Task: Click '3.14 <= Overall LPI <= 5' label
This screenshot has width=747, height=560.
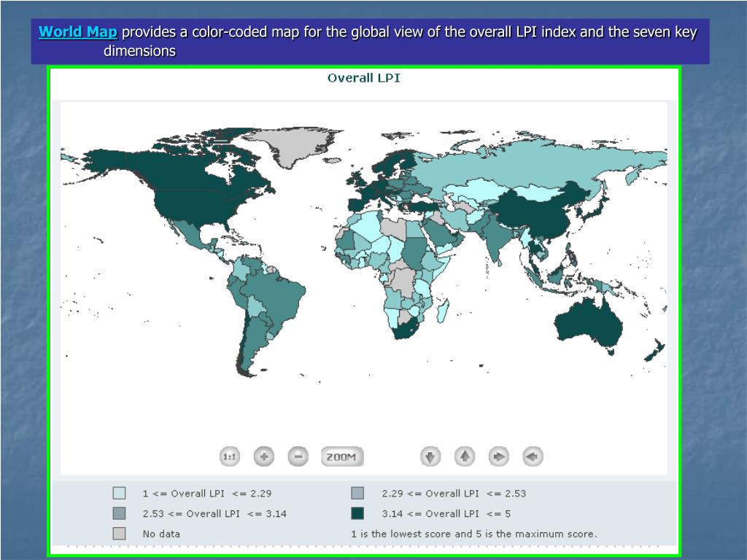Action: (446, 514)
